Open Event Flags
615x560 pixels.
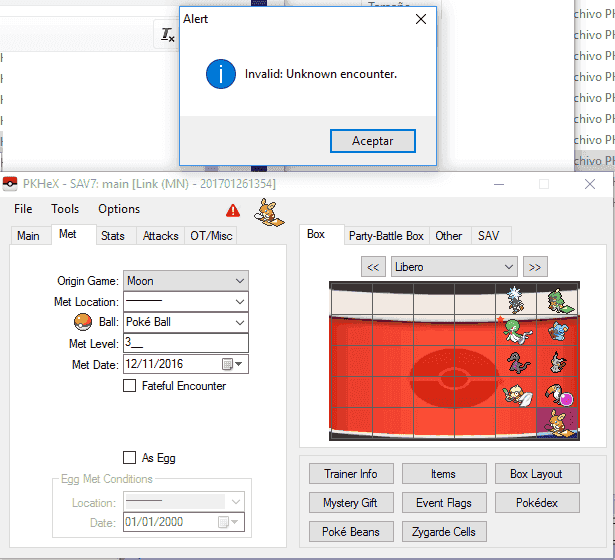[x=444, y=502]
